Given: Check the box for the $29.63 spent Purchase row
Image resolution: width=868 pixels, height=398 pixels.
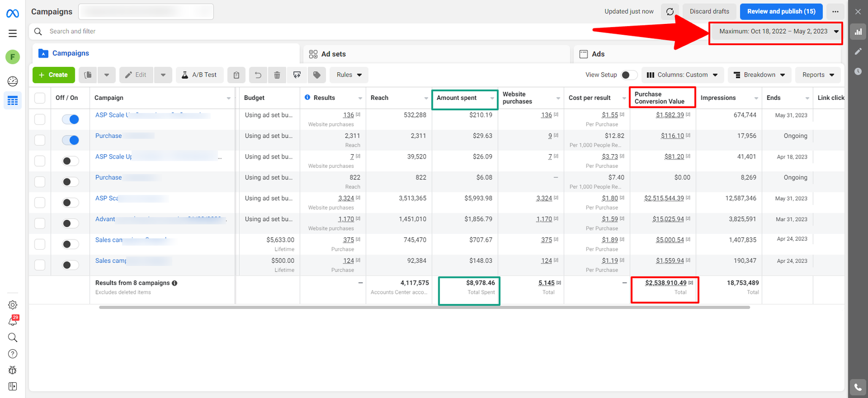Looking at the screenshot, I should pos(40,140).
